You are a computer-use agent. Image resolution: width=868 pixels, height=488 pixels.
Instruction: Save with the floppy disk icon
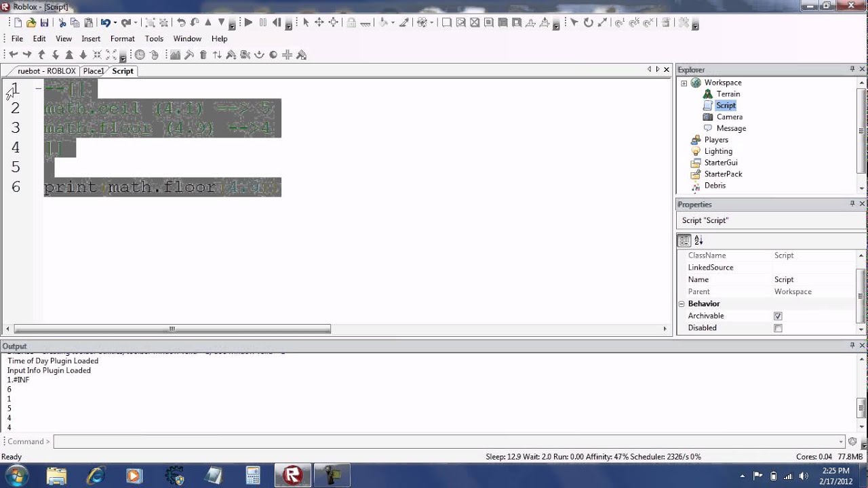tap(44, 22)
